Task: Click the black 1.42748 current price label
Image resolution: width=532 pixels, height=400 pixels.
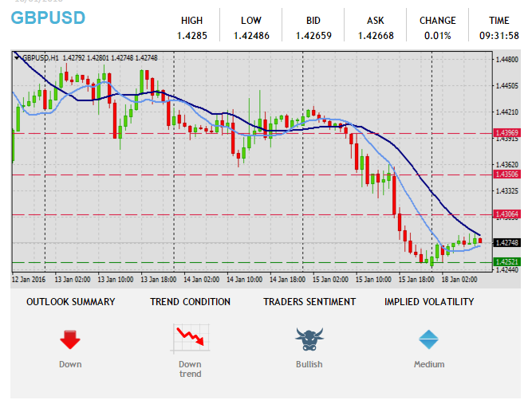Action: 506,243
